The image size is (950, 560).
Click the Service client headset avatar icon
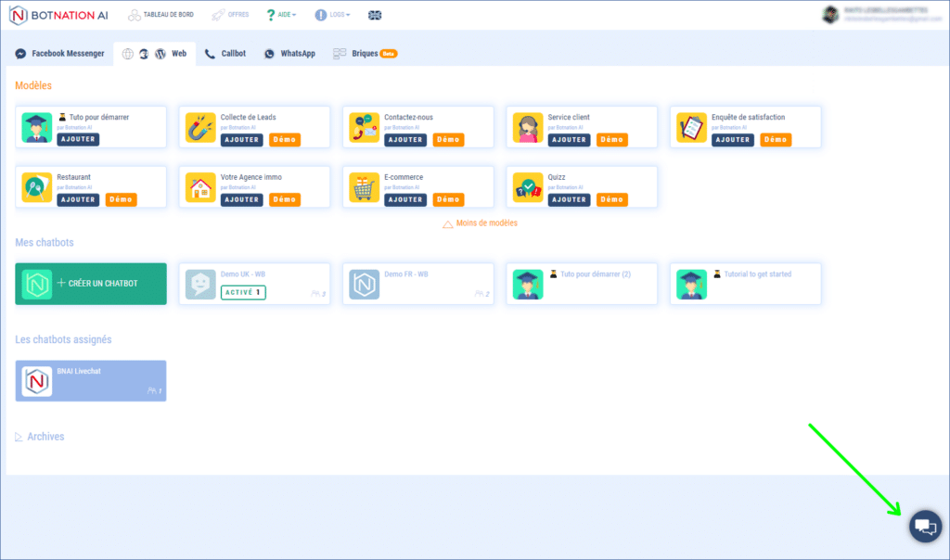point(529,127)
